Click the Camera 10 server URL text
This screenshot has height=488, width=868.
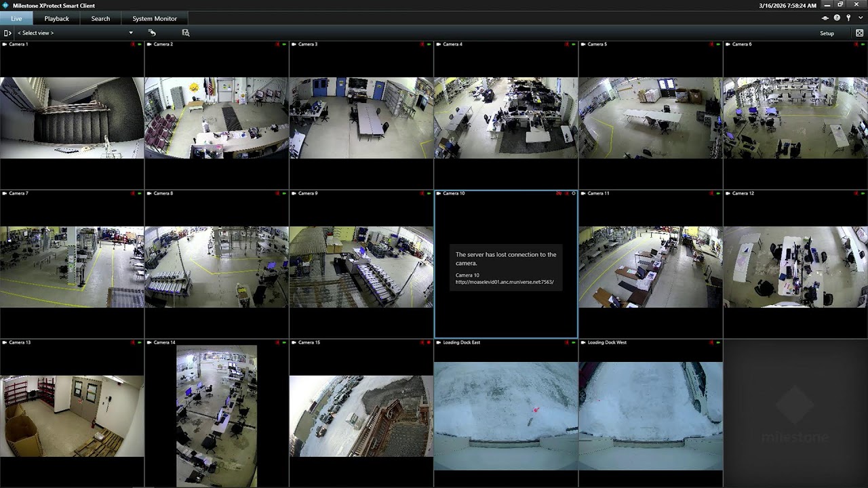click(505, 282)
